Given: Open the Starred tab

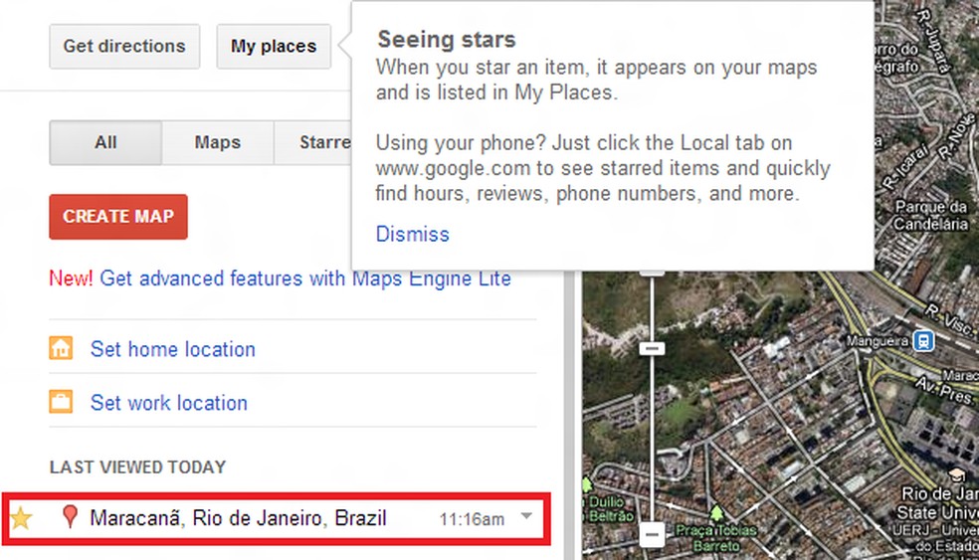Looking at the screenshot, I should (x=318, y=142).
